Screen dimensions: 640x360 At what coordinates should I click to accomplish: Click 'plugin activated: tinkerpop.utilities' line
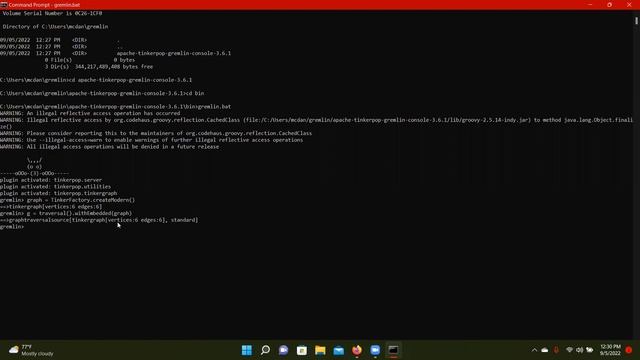[x=56, y=187]
